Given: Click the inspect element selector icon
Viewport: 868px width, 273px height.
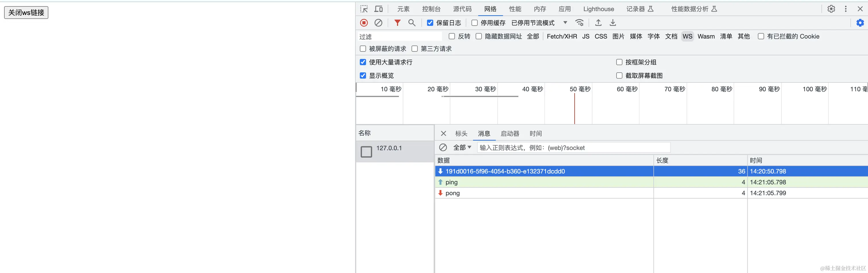Looking at the screenshot, I should point(364,9).
